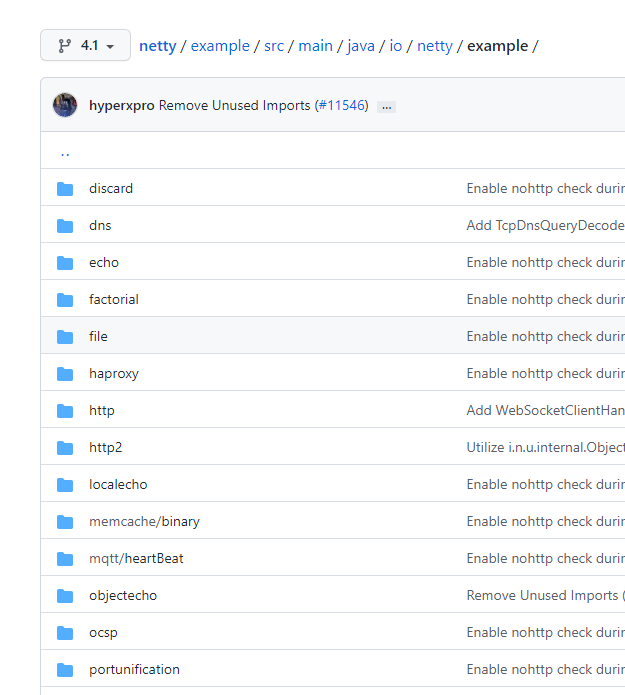Open Remove Unused Imports commit message
The image size is (625, 695).
coord(234,105)
